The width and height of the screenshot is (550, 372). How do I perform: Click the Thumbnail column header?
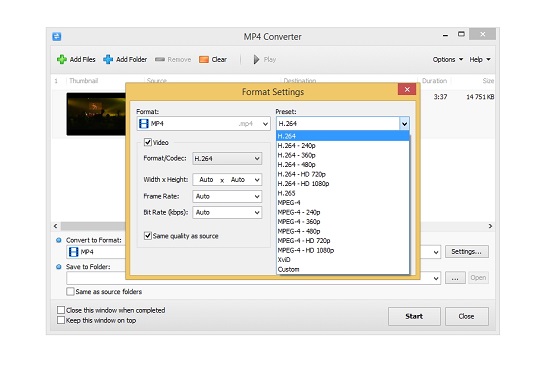84,81
